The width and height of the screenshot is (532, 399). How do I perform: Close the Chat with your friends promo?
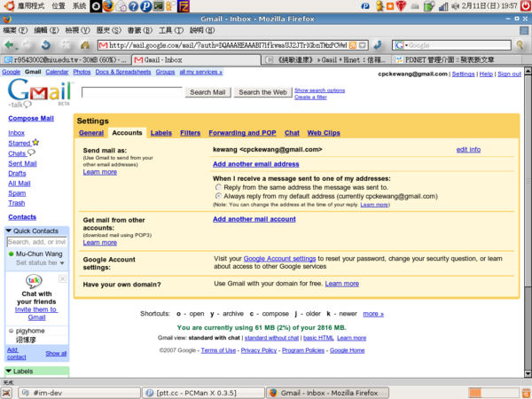[x=62, y=278]
